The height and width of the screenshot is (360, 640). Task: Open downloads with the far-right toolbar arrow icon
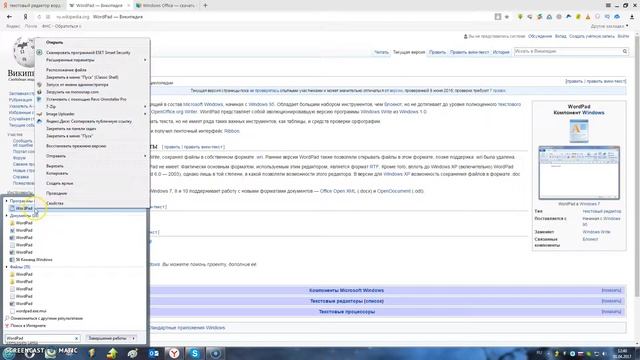click(632, 17)
